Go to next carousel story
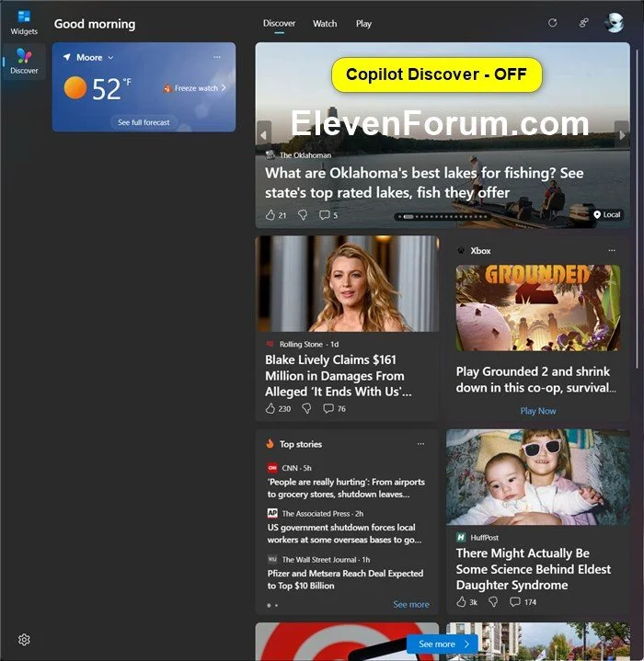 coord(622,135)
